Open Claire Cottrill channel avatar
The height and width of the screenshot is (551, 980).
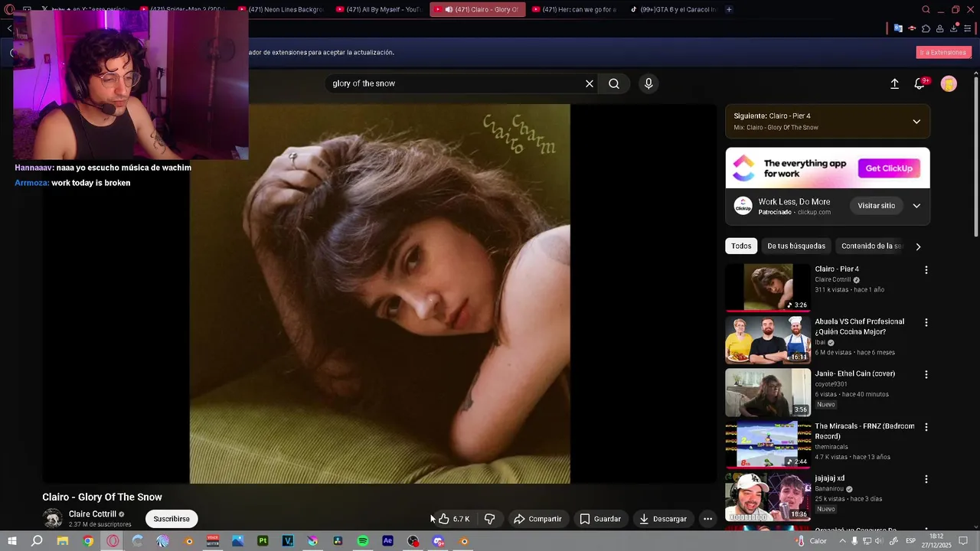pos(53,518)
